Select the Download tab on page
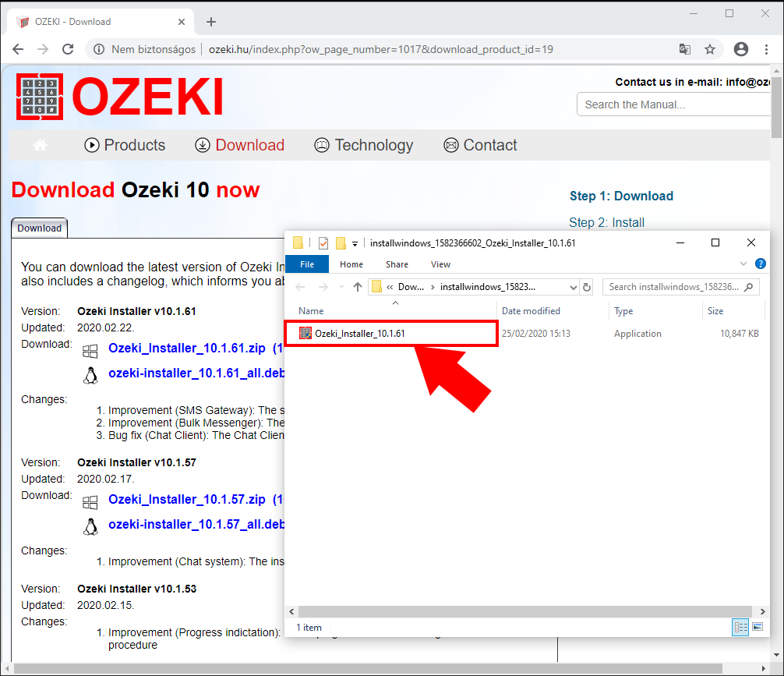 click(x=40, y=228)
